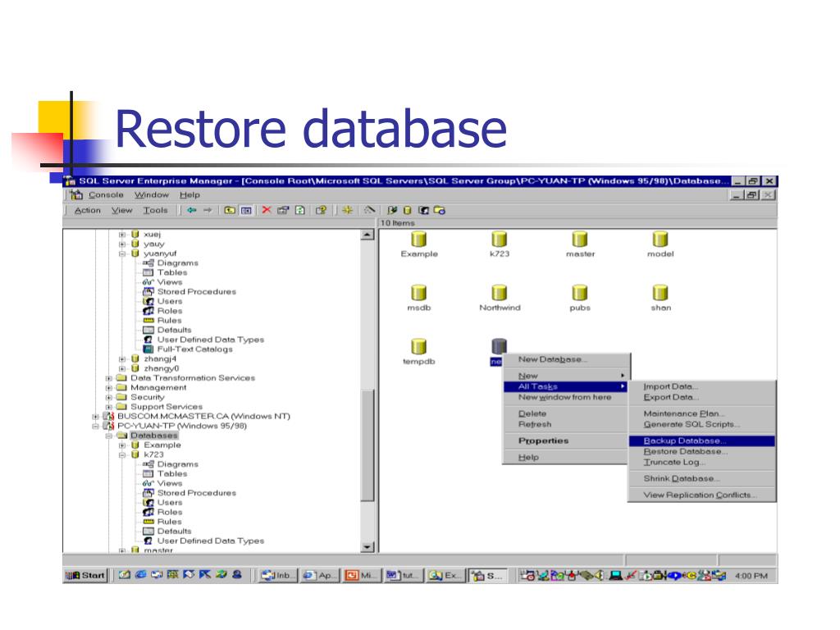The height and width of the screenshot is (630, 840).
Task: Expand the zhangj4 tree node
Action: (x=122, y=359)
